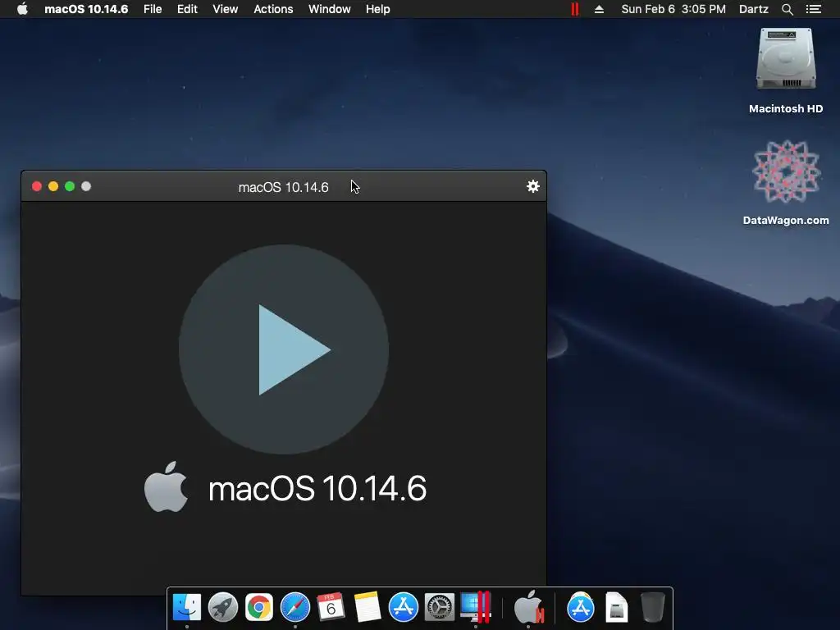840x630 pixels.
Task: Launch Google Chrome from Dock
Action: pyautogui.click(x=258, y=607)
